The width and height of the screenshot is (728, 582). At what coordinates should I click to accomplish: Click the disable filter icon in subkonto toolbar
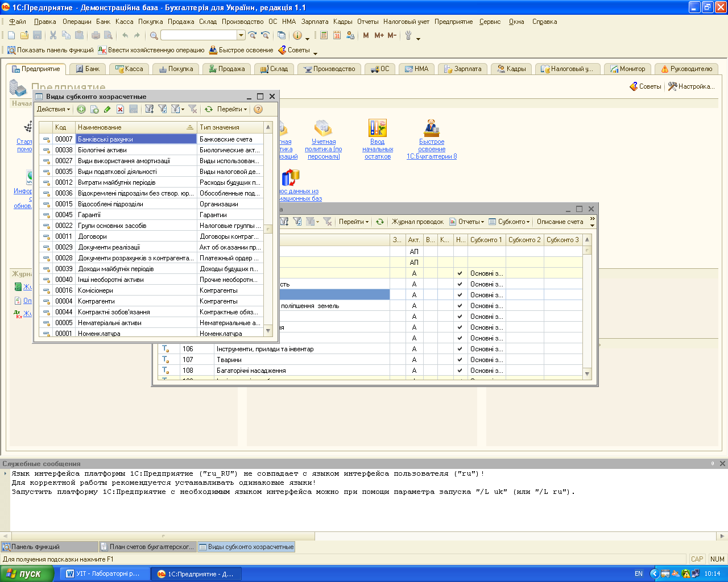click(193, 109)
